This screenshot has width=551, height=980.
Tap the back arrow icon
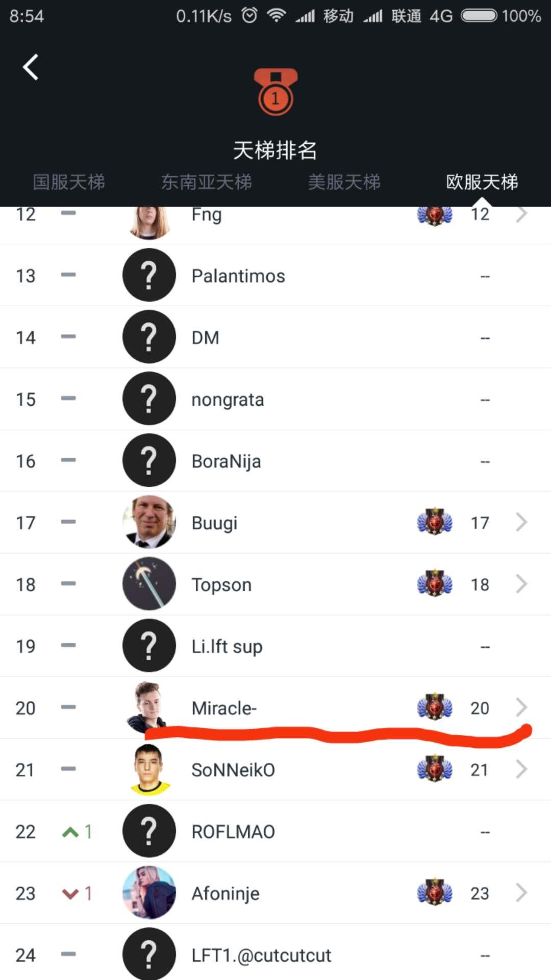(31, 67)
